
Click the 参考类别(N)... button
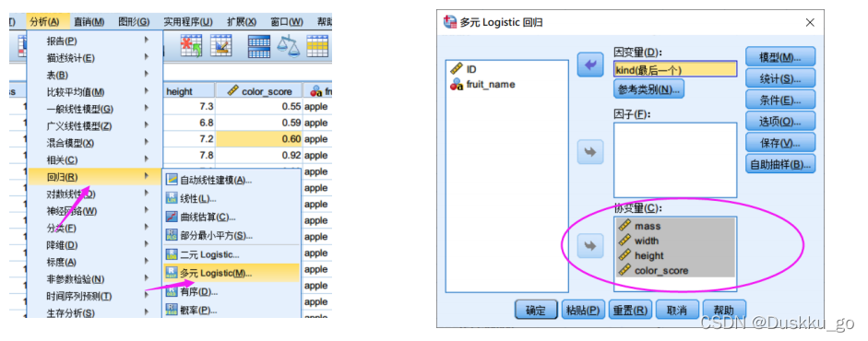[648, 88]
